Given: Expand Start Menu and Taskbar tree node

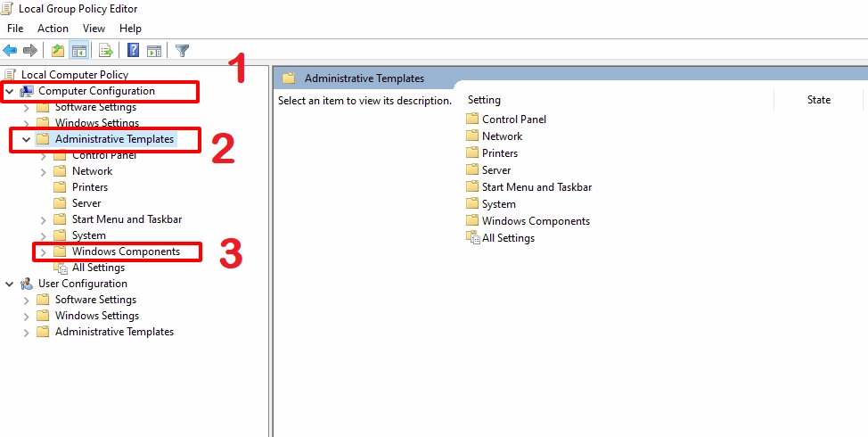Looking at the screenshot, I should [43, 220].
